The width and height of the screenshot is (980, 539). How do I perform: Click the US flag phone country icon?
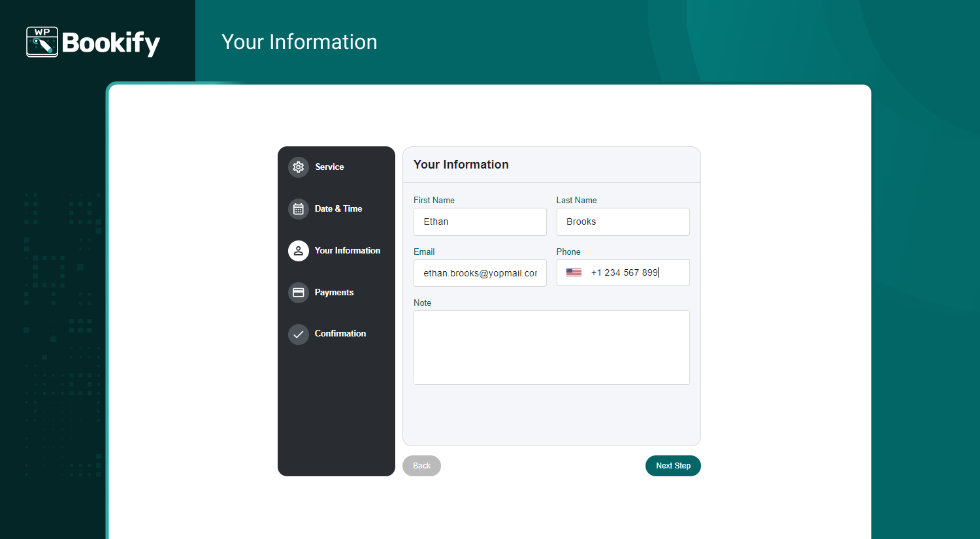574,272
